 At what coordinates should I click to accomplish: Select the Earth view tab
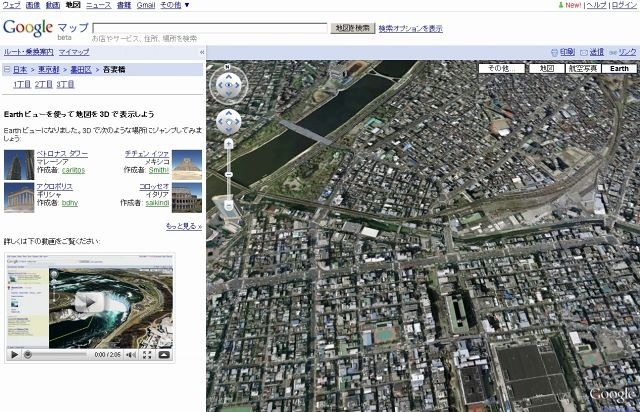click(x=619, y=68)
